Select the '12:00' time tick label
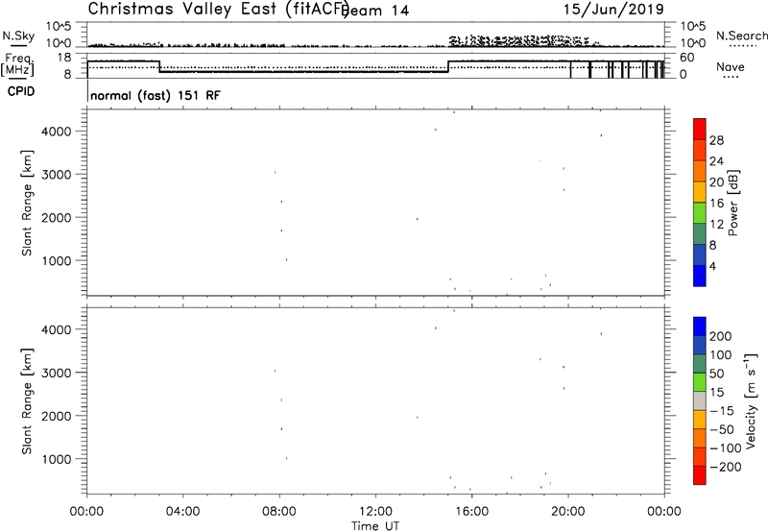 pos(375,512)
